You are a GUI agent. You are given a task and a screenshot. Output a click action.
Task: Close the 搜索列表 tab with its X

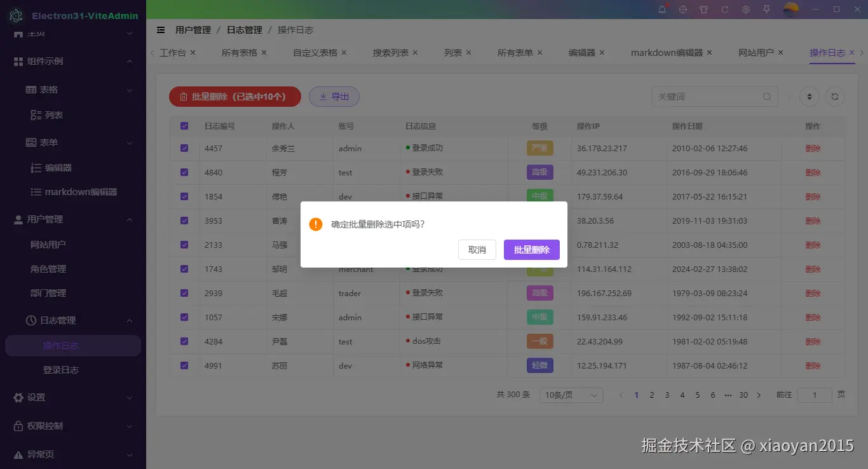(x=416, y=52)
